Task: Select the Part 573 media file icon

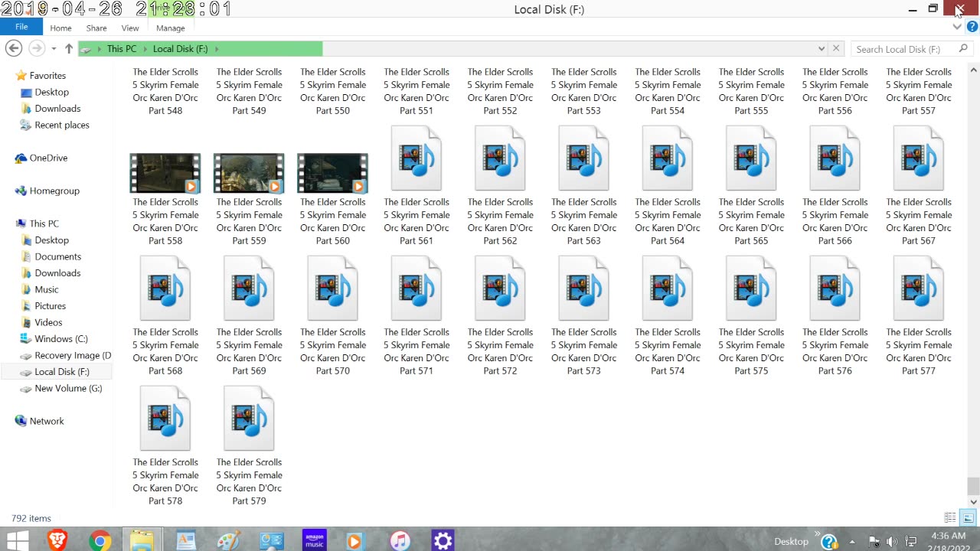Action: coord(583,289)
